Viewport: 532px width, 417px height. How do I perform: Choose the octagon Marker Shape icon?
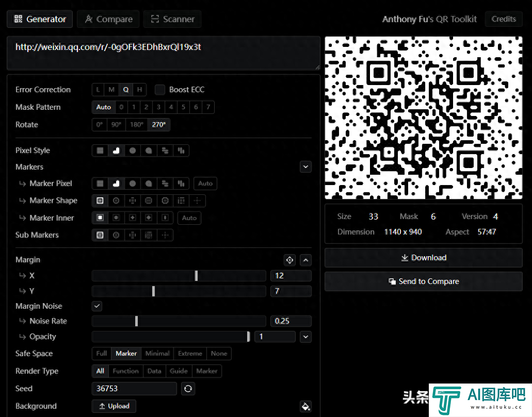(165, 201)
